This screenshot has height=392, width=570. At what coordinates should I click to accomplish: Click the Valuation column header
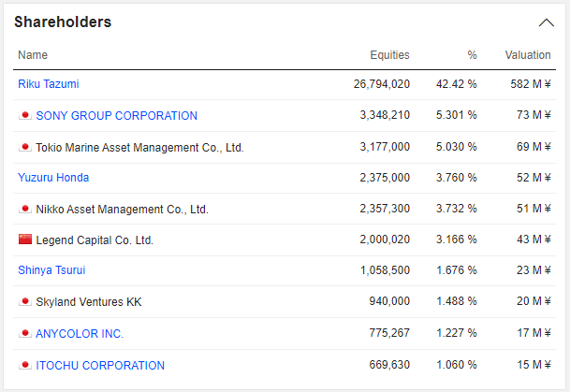tap(528, 55)
